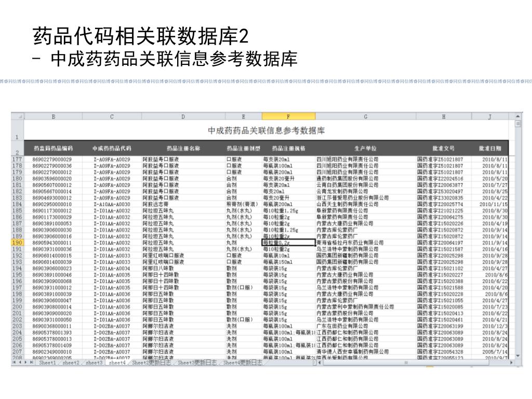Image resolution: width=532 pixels, height=399 pixels.
Task: Click cell 国药准字Z20064197 in row 190
Action: [x=444, y=243]
